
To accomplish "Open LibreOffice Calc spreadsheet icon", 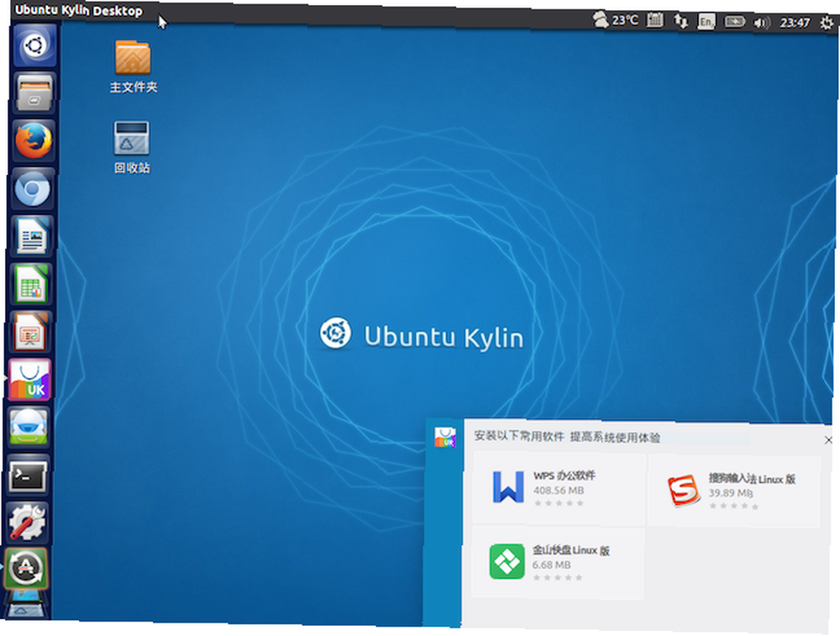I will pos(31,284).
